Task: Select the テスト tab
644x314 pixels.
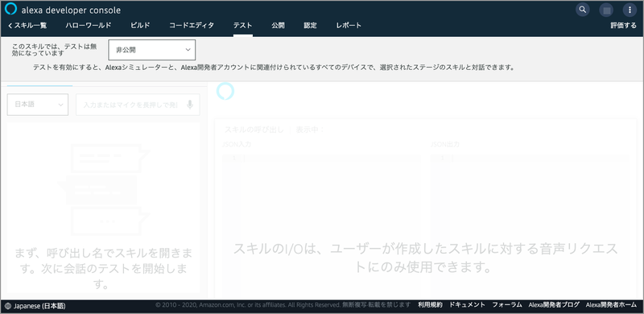Action: (x=243, y=26)
